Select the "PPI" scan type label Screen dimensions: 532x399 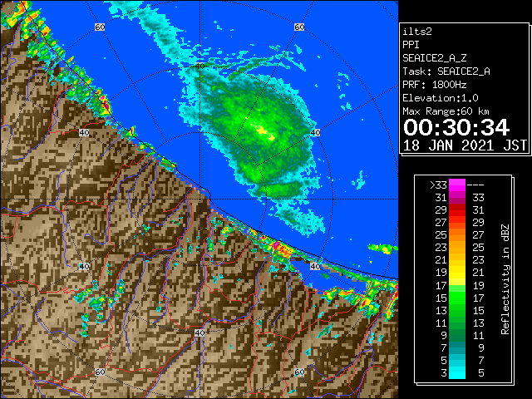[411, 45]
